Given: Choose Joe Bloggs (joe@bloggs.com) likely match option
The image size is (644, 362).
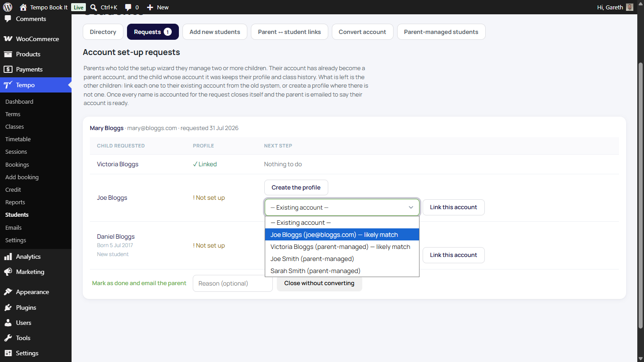Looking at the screenshot, I should (x=342, y=235).
